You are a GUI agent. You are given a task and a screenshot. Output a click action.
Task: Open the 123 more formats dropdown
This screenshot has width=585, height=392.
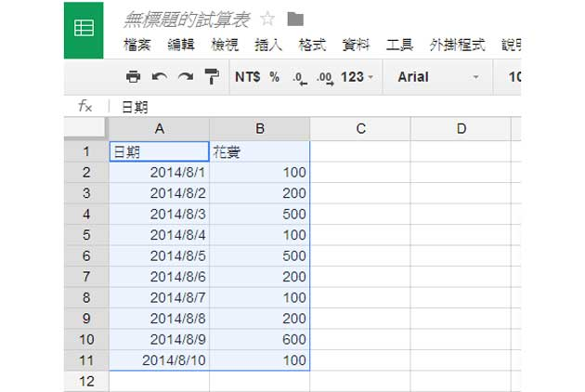click(357, 77)
